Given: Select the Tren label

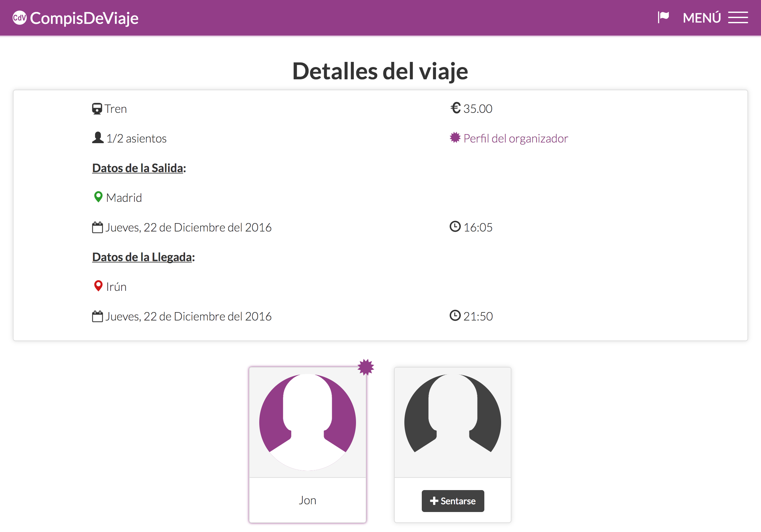Looking at the screenshot, I should click(x=116, y=109).
